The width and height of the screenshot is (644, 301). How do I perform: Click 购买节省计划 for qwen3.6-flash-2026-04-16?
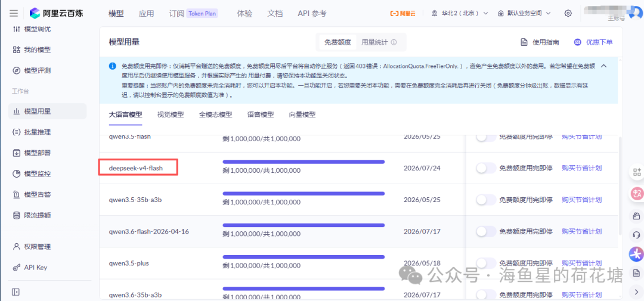(x=581, y=231)
